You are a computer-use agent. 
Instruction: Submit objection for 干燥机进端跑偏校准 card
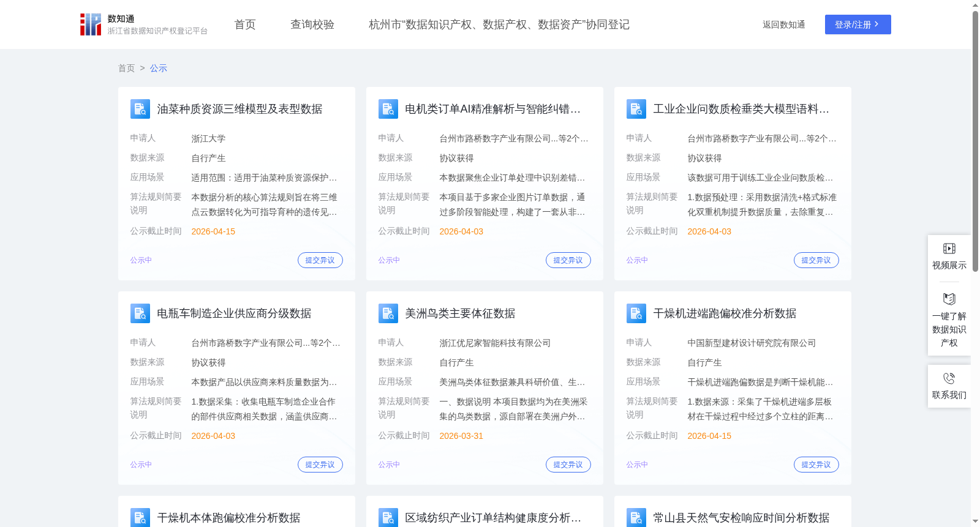[816, 465]
